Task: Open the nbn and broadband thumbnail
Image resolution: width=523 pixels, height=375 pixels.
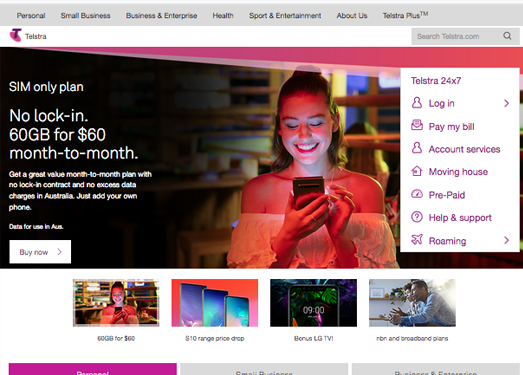Action: (x=412, y=303)
